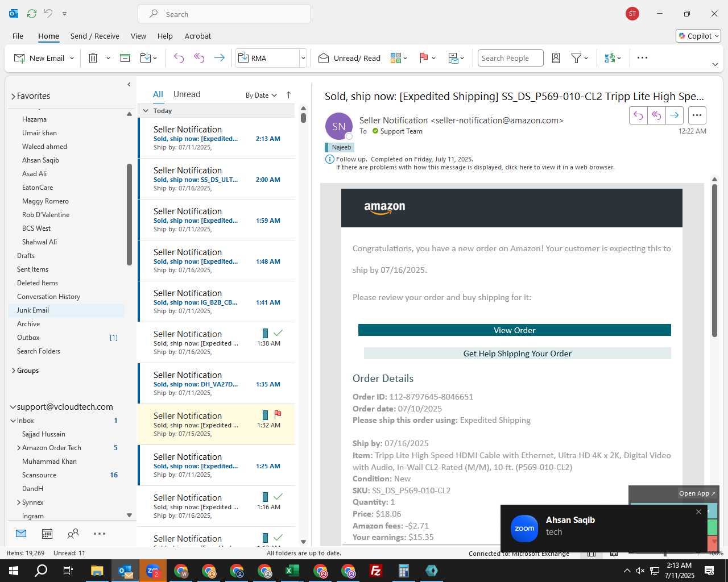Click the Search People field
Screen dimensions: 728x582
tap(510, 58)
